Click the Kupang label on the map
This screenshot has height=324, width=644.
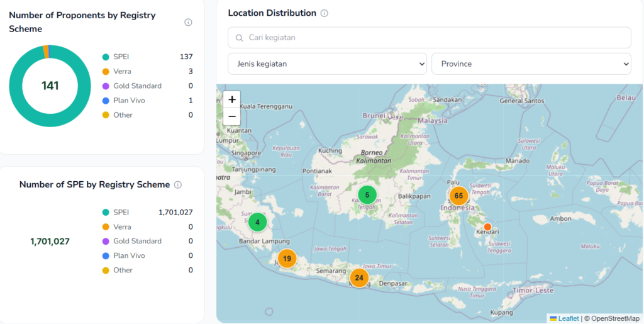pos(502,313)
